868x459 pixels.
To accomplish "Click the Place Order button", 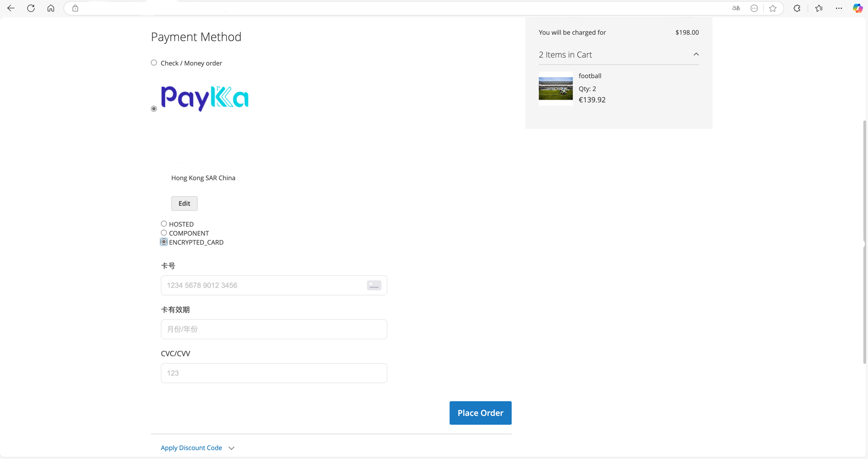I will pos(480,413).
